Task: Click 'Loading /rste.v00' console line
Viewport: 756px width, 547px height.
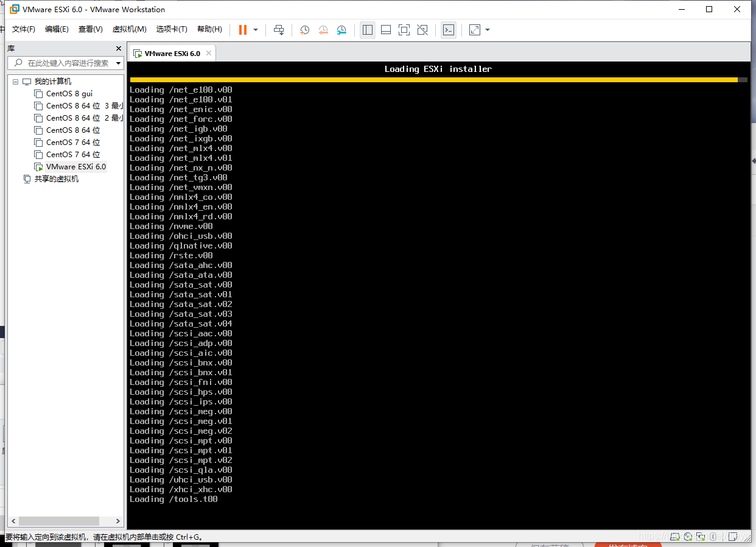Action: [x=171, y=256]
